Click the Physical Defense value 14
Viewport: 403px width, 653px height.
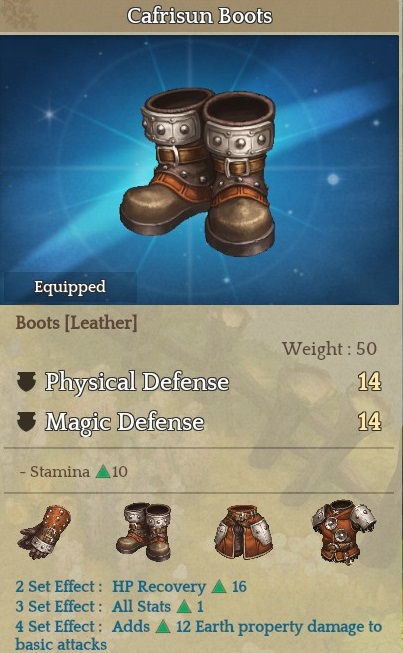[x=370, y=381]
